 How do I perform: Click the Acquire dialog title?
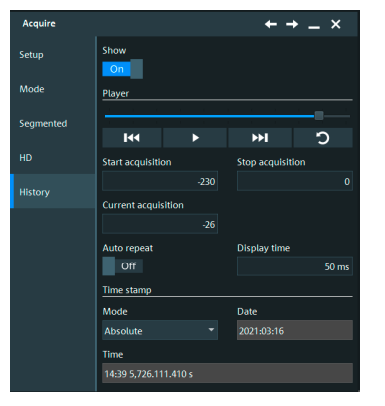pos(39,24)
